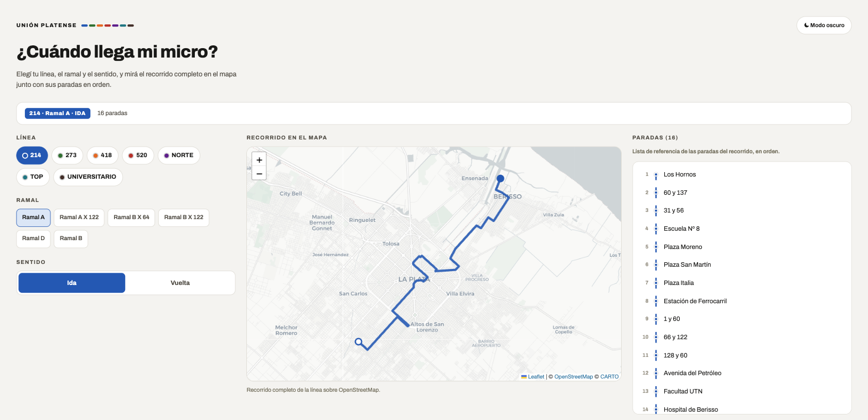Click the Plaza San Martín stop
This screenshot has height=420, width=868.
pyautogui.click(x=742, y=265)
